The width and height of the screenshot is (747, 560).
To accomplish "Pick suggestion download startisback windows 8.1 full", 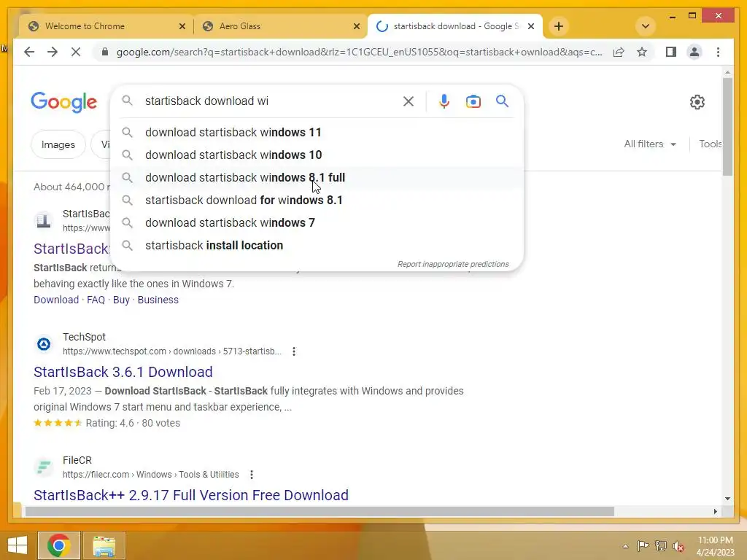I will (317, 178).
